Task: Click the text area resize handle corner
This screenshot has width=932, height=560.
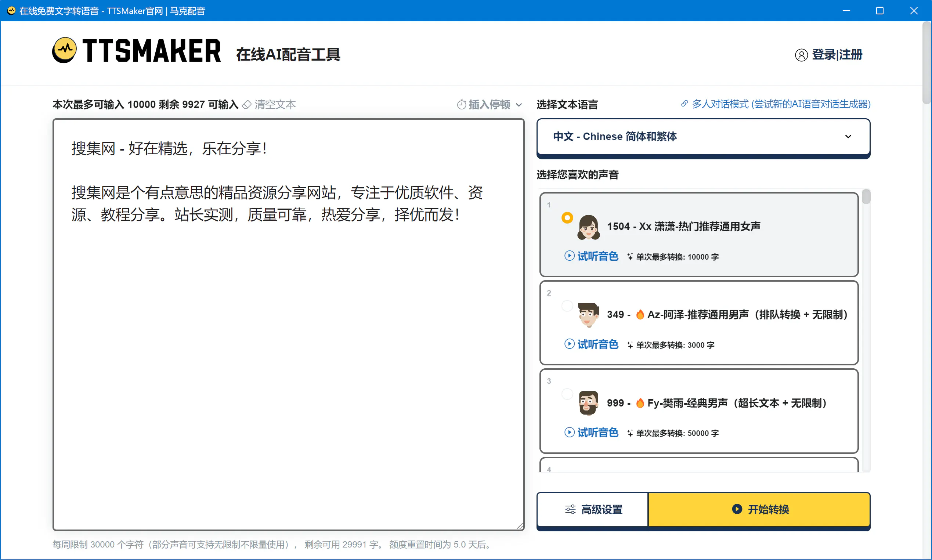Action: point(520,526)
